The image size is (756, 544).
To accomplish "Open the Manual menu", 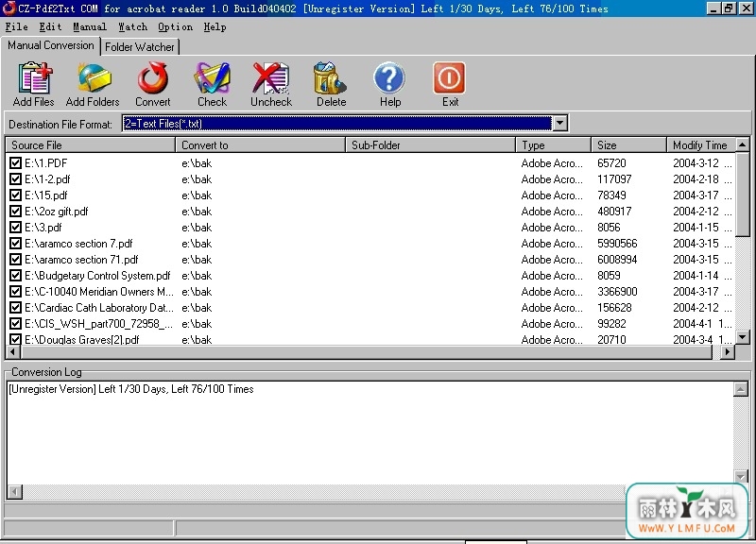I will [x=90, y=27].
